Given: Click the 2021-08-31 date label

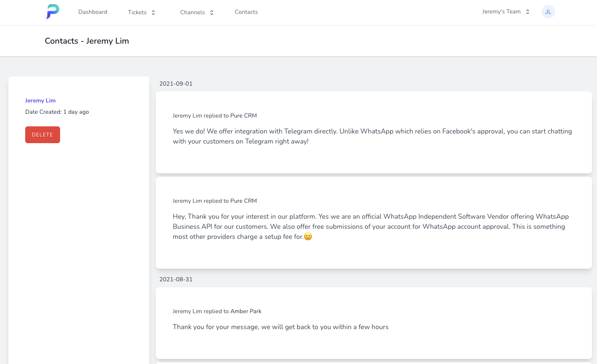Looking at the screenshot, I should click(176, 279).
